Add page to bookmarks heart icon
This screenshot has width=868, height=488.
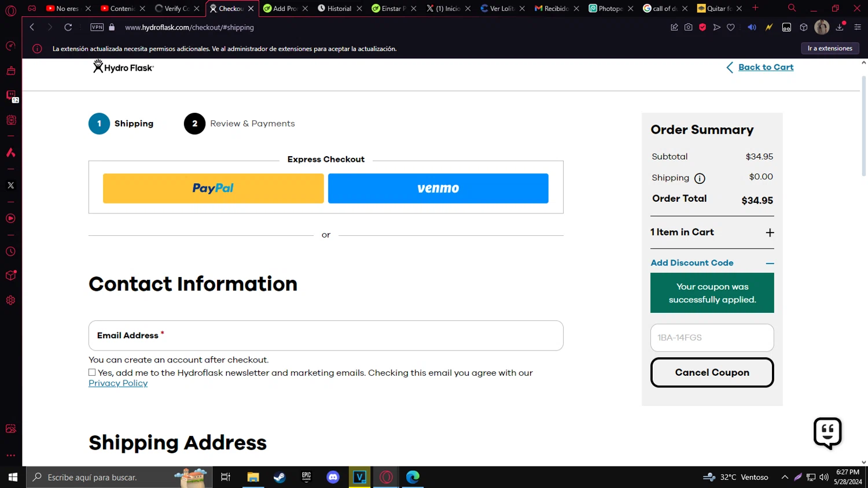pos(731,27)
